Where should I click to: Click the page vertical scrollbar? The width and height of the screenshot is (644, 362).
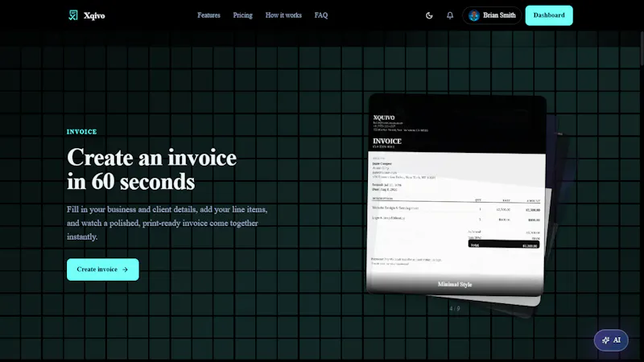click(642, 49)
